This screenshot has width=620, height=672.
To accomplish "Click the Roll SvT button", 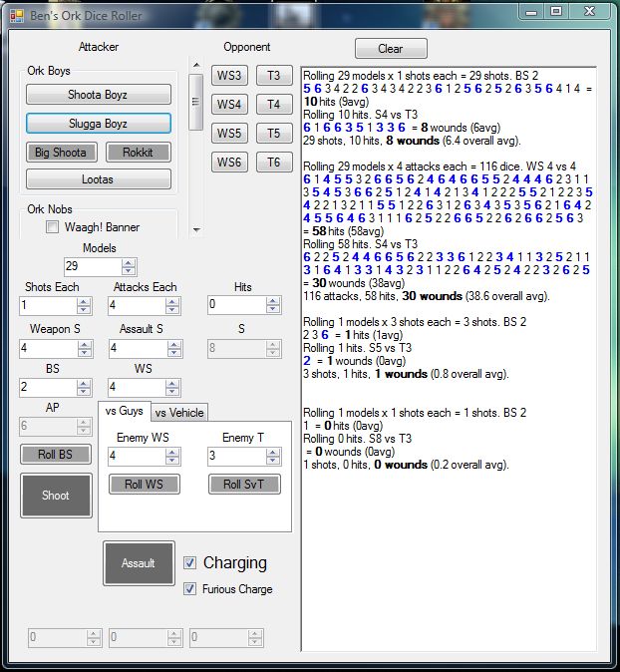I will [244, 485].
